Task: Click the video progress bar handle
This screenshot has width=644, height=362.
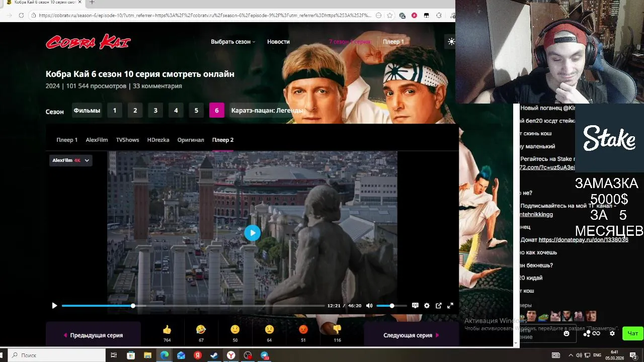Action: [x=133, y=306]
